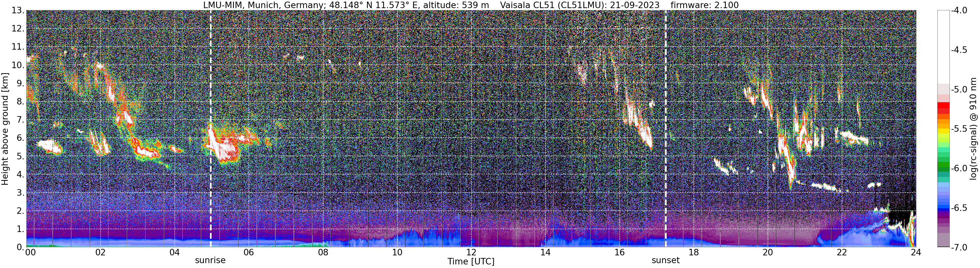Click the '06' time tick label
Image resolution: width=980 pixels, height=268 pixels.
pyautogui.click(x=249, y=252)
